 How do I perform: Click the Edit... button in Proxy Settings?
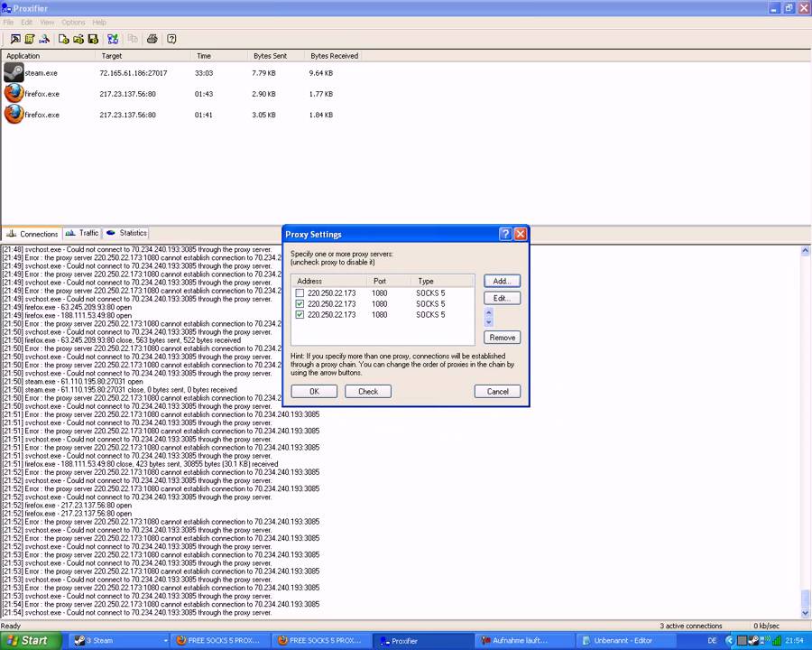(502, 298)
